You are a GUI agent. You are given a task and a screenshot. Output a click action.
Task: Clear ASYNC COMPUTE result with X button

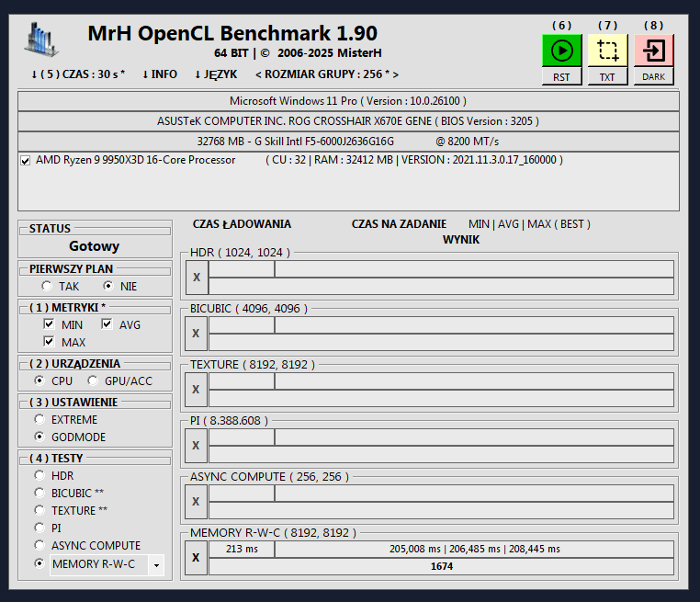[196, 502]
